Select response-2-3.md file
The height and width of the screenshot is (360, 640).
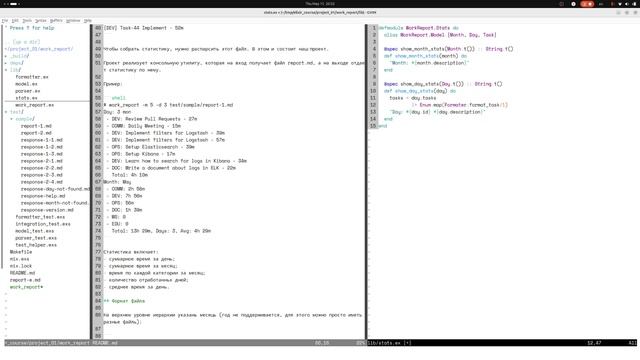pos(42,175)
